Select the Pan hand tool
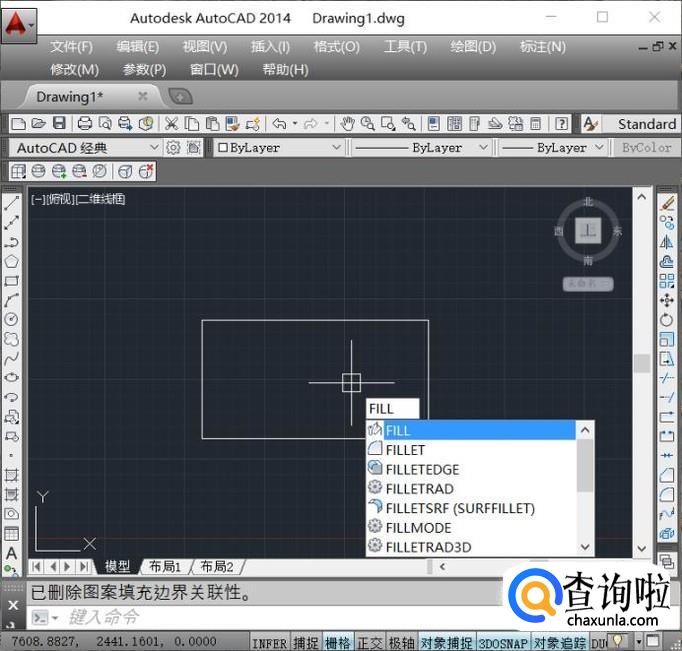682x651 pixels. coord(348,124)
